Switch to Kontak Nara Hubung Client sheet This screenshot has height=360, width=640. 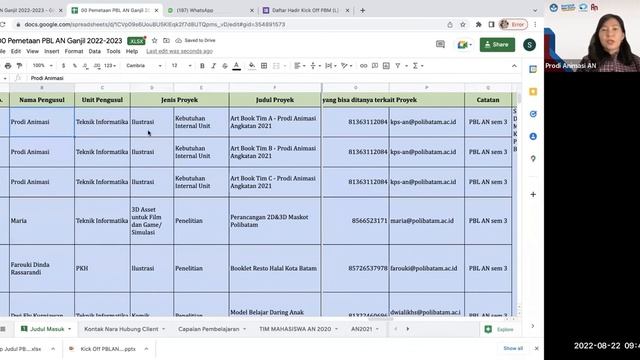(121, 329)
